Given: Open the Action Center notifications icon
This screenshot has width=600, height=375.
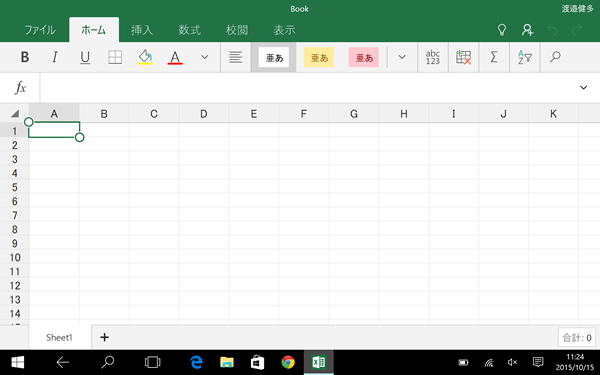Looking at the screenshot, I should [x=538, y=362].
